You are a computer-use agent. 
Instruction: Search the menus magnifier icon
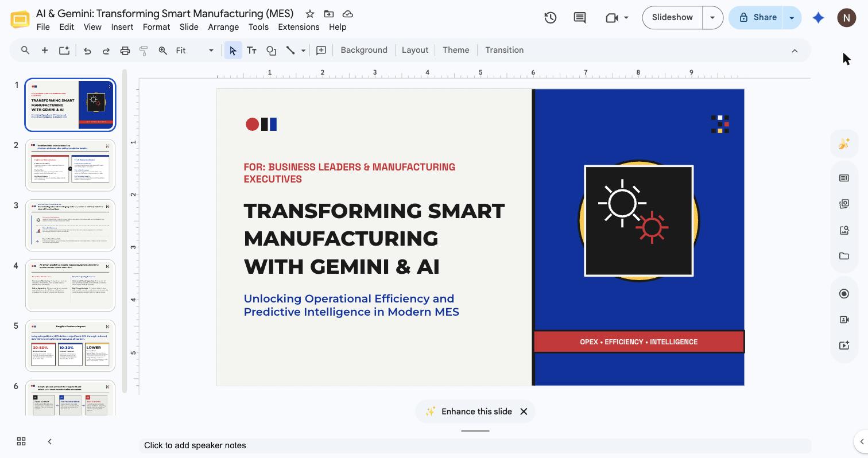click(x=25, y=51)
